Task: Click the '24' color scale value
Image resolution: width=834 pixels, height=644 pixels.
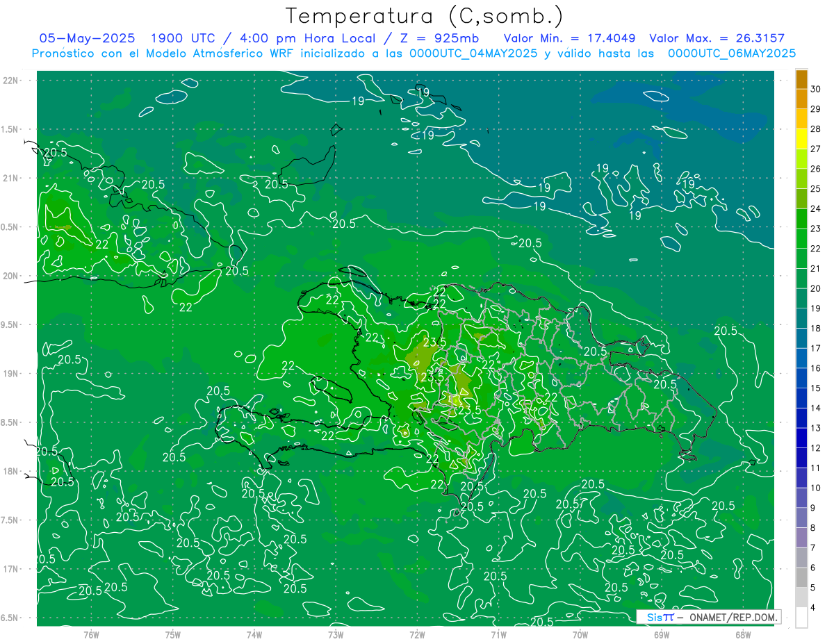Action: click(816, 208)
